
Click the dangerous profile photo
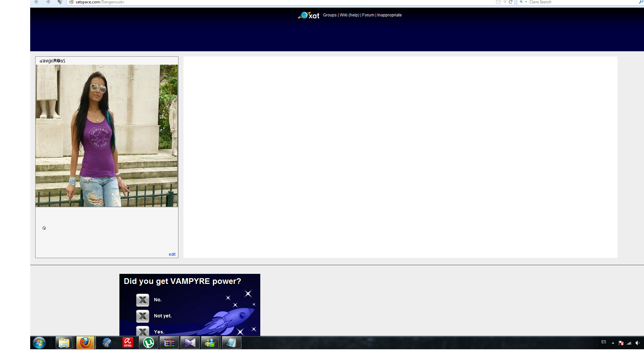pos(107,135)
